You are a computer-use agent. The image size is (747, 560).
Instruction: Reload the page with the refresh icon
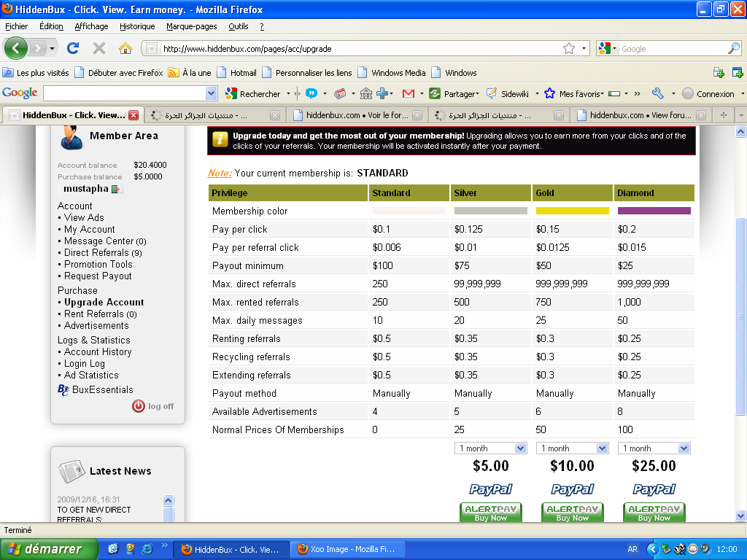coord(73,48)
